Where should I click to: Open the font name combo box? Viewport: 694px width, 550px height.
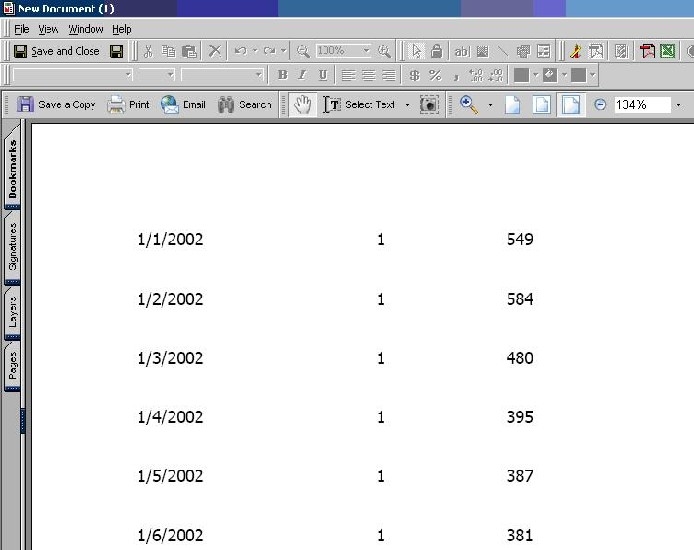pyautogui.click(x=73, y=75)
